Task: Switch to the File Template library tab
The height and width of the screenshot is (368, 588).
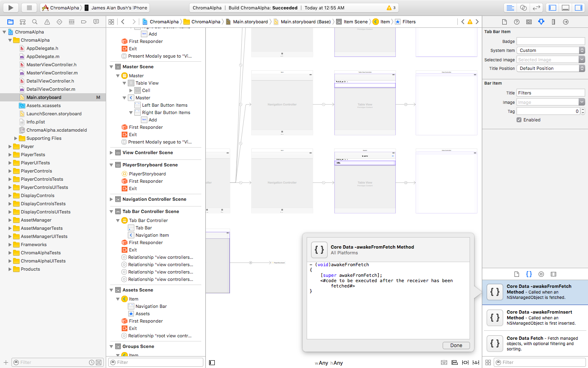Action: click(517, 274)
